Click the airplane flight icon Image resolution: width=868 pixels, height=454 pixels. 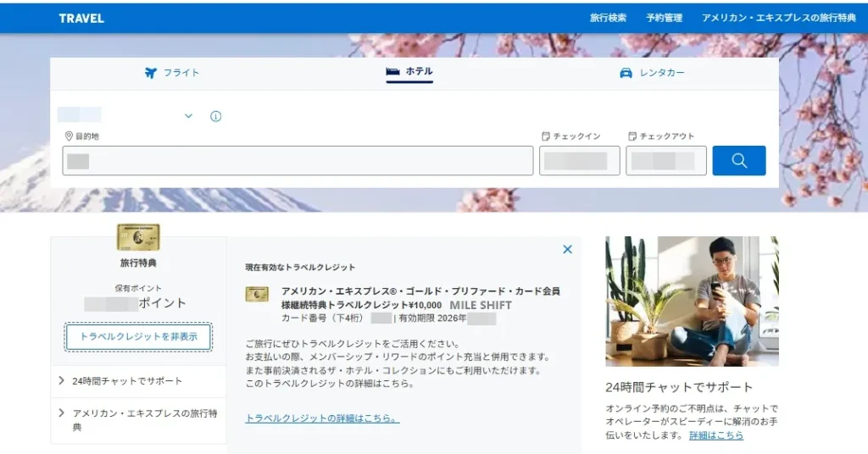point(151,73)
